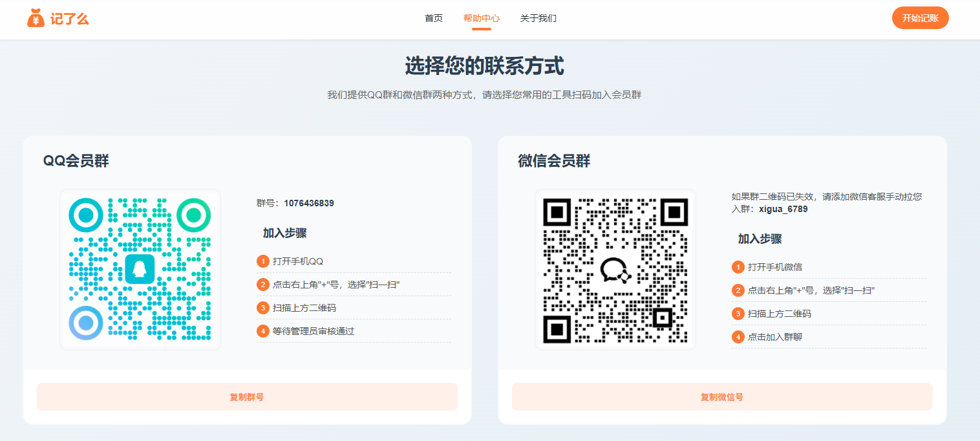Click step badge 3 in the QQ steps

tap(262, 308)
